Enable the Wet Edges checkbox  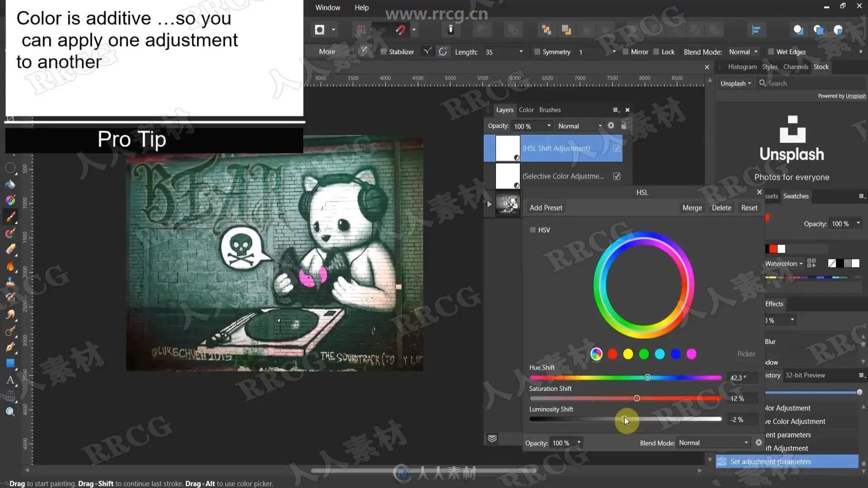(771, 52)
